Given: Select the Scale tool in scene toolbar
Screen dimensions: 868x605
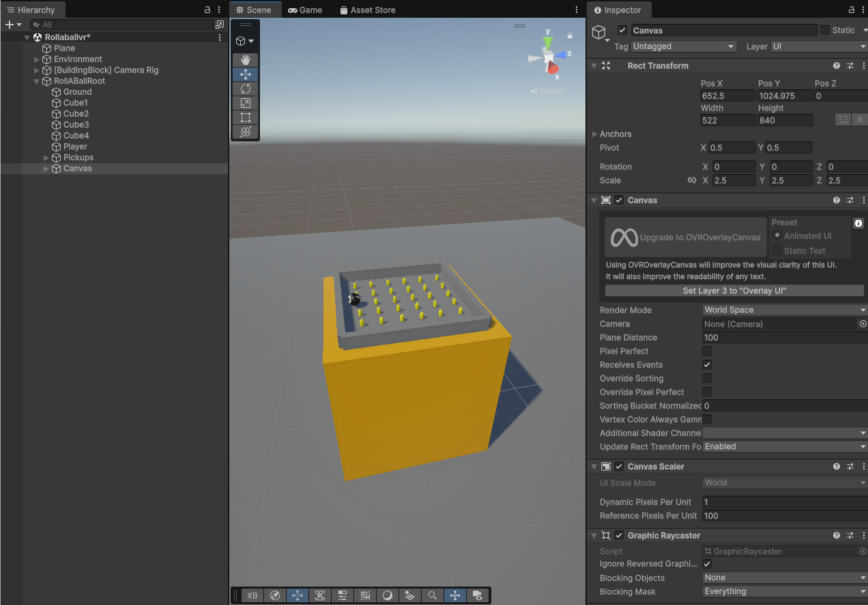Looking at the screenshot, I should pyautogui.click(x=245, y=103).
